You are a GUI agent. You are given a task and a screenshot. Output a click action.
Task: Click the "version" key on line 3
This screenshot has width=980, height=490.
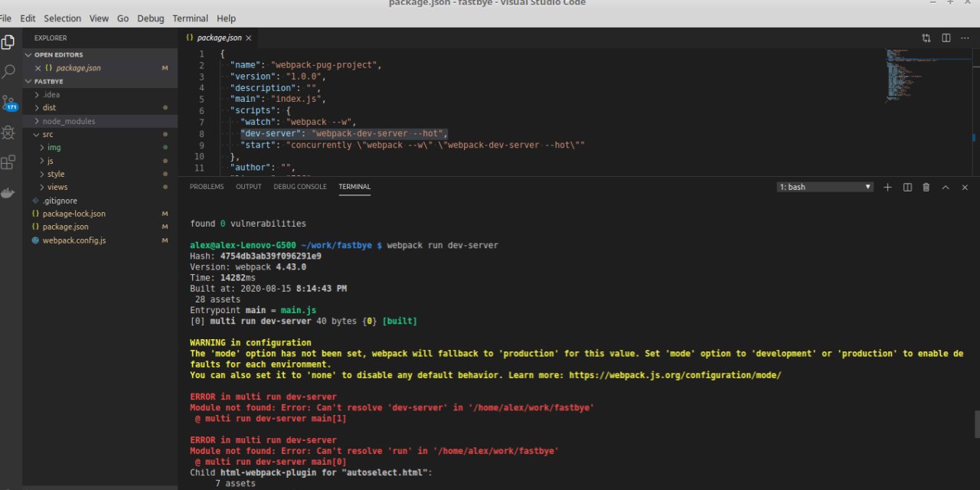click(x=253, y=77)
